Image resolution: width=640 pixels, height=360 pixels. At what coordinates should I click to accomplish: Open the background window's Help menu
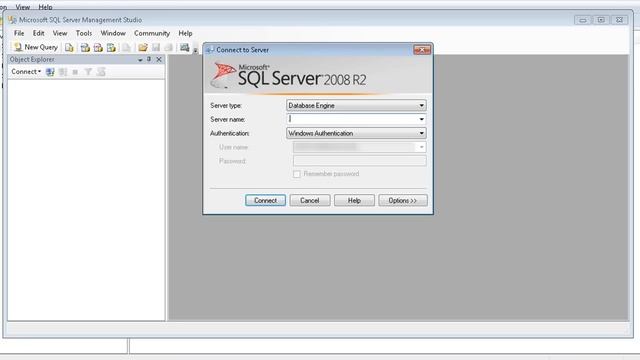(x=45, y=7)
